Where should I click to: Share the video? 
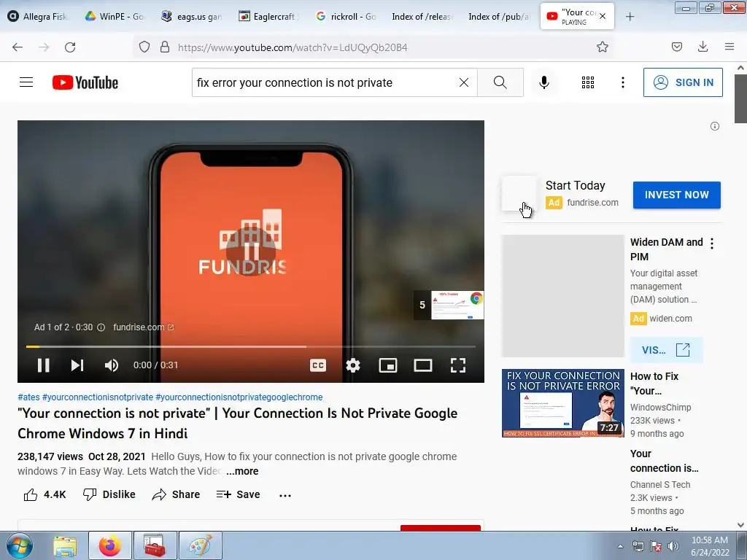click(176, 495)
